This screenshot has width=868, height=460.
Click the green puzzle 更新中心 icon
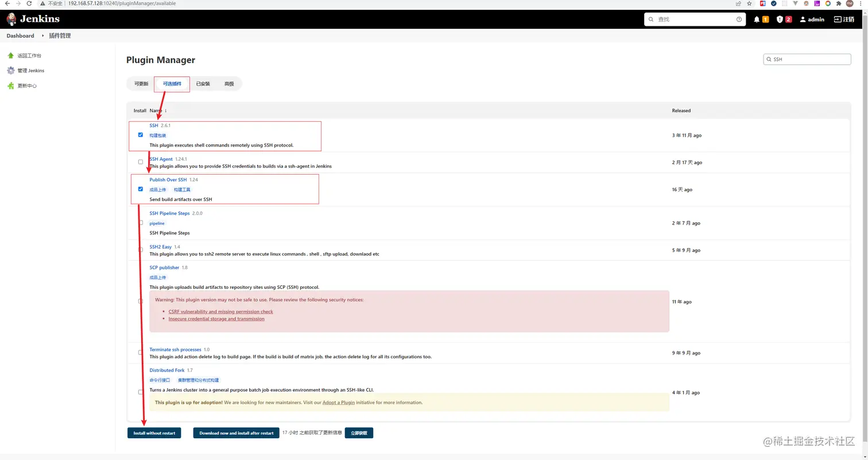pyautogui.click(x=10, y=86)
